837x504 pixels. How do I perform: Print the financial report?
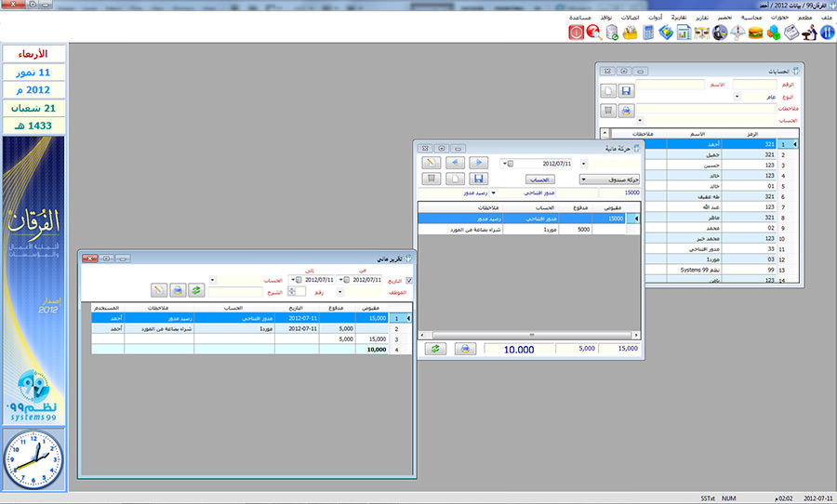pyautogui.click(x=178, y=290)
